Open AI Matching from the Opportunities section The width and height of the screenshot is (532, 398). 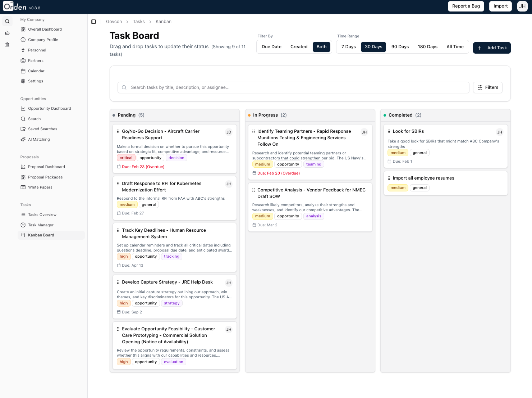[39, 139]
